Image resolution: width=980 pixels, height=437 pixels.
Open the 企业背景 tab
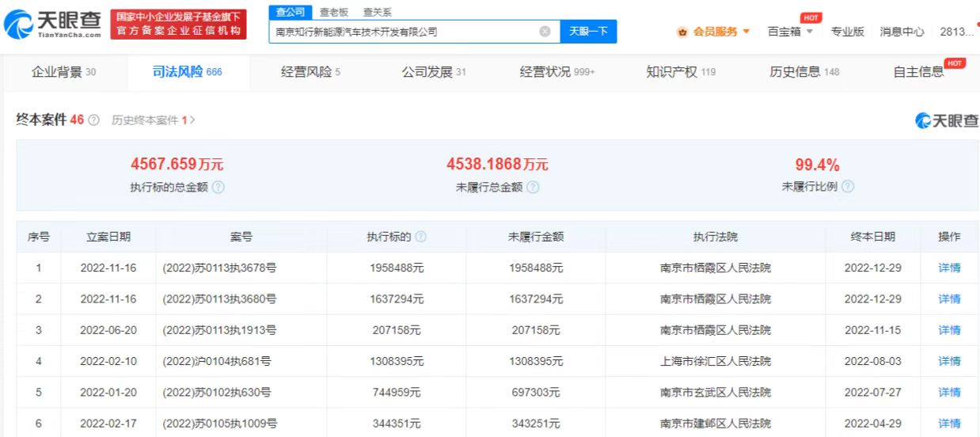click(x=63, y=72)
